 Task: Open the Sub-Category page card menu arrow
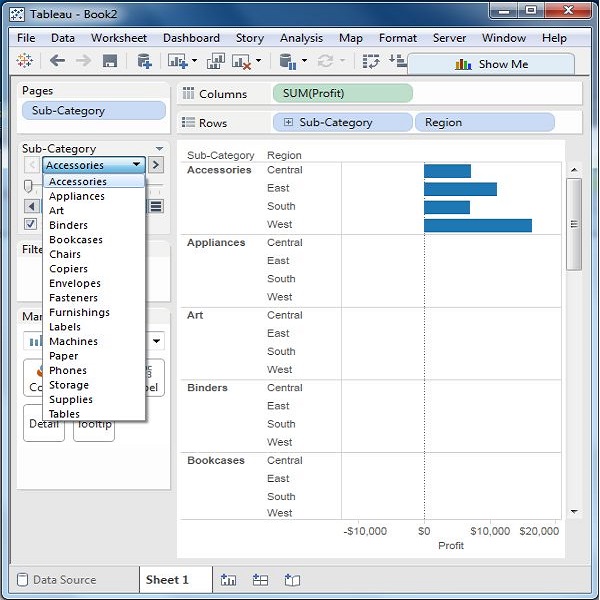tap(159, 149)
